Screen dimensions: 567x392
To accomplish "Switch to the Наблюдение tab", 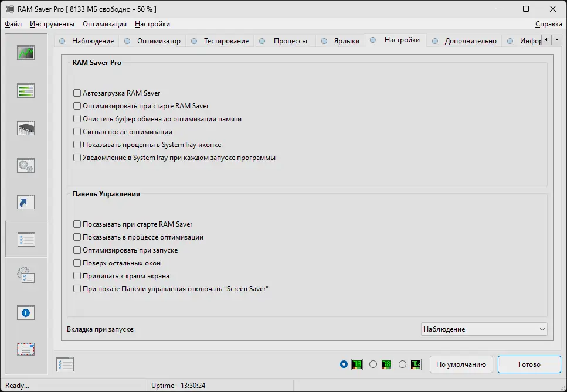I will 87,41.
